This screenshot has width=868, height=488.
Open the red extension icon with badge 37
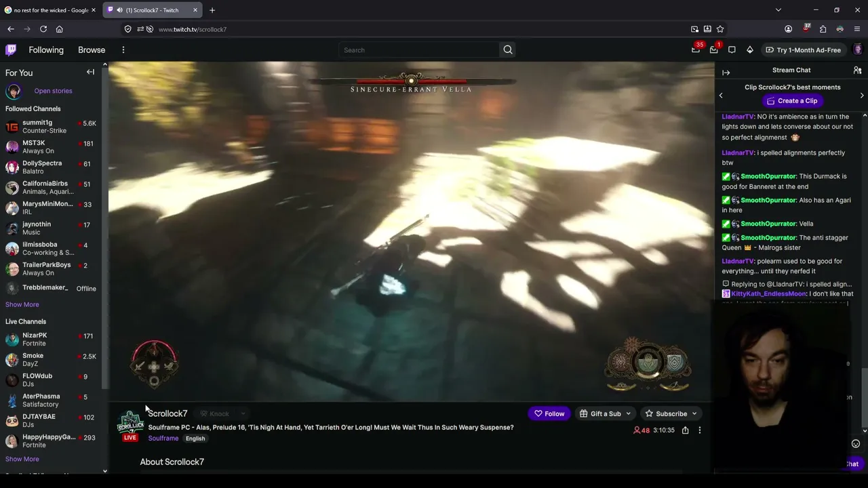[x=806, y=28]
